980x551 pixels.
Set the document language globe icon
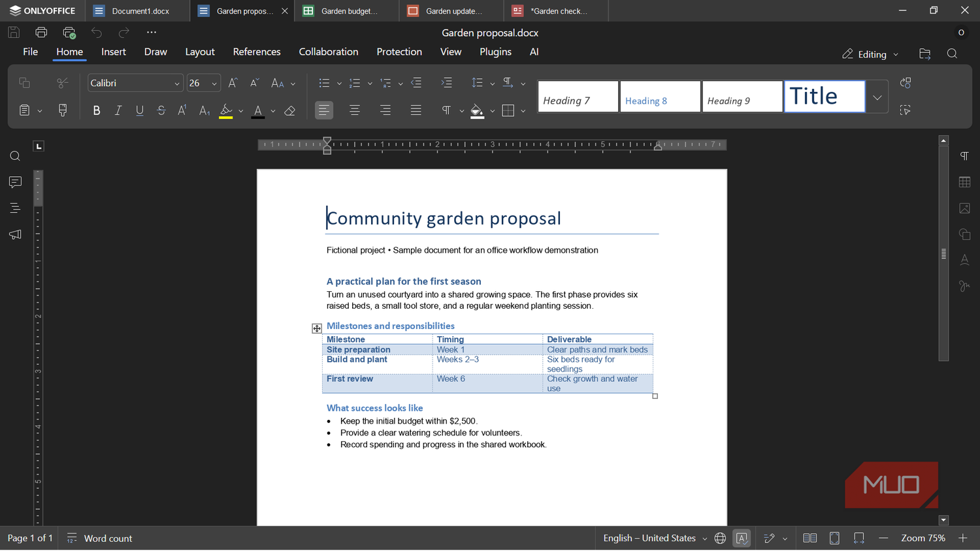720,539
